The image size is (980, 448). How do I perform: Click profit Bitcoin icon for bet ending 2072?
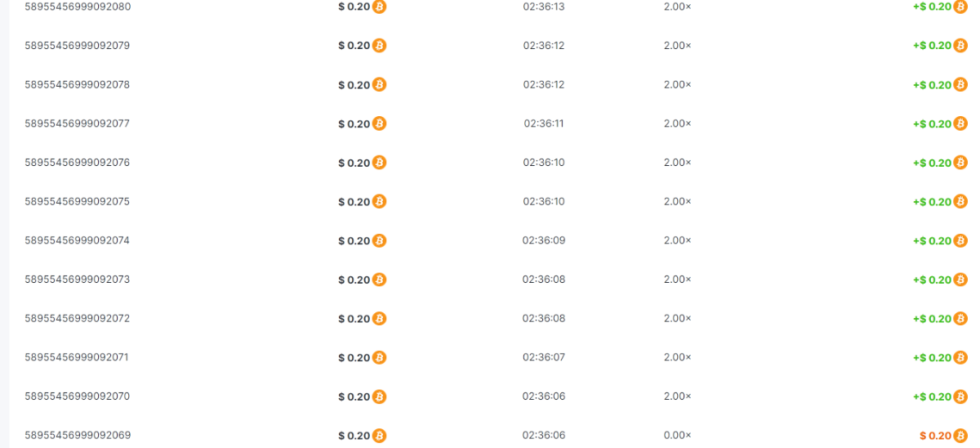960,319
